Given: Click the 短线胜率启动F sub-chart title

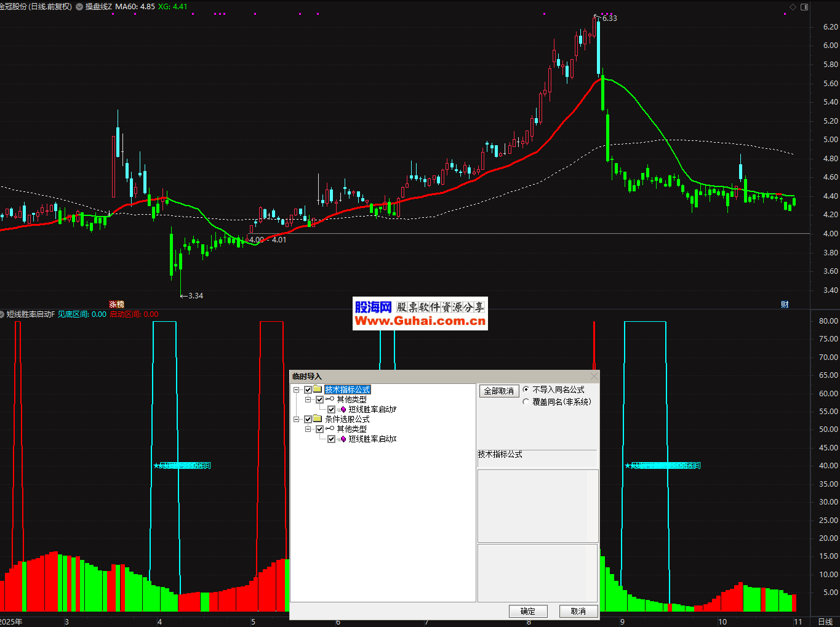Looking at the screenshot, I should pos(31,314).
